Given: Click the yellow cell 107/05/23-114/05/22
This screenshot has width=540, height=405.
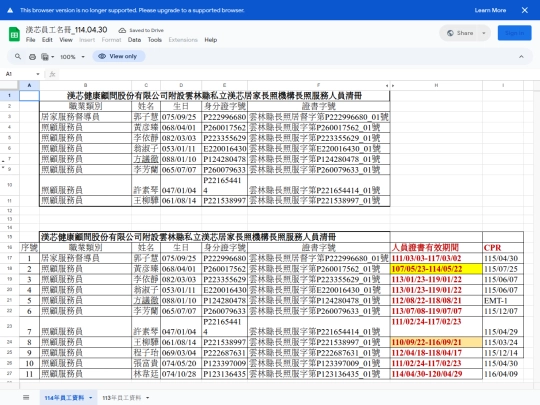Looking at the screenshot, I should point(436,269).
